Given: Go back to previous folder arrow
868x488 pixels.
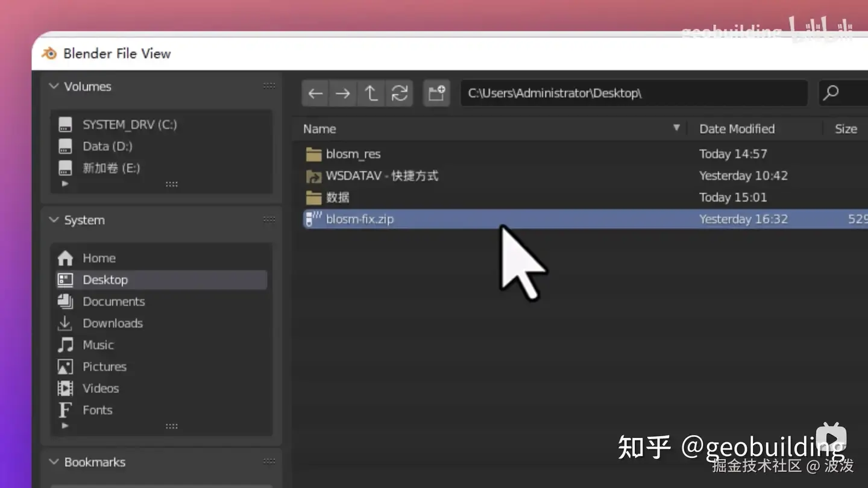Looking at the screenshot, I should 315,93.
